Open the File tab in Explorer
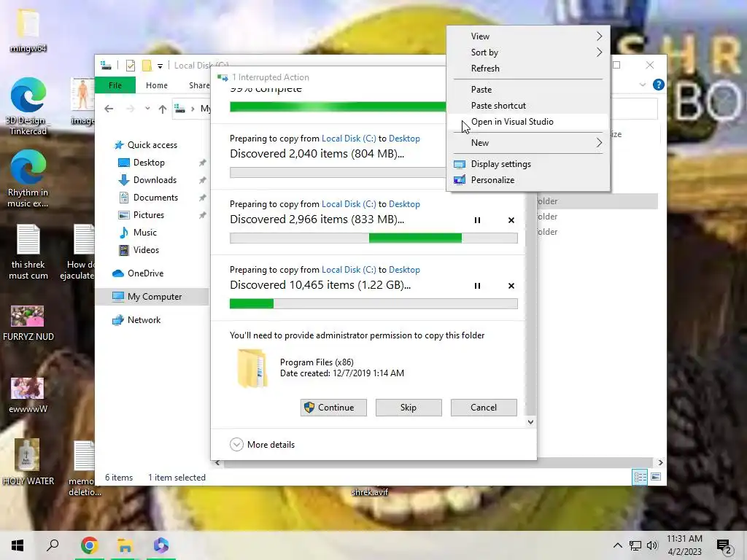 point(115,85)
